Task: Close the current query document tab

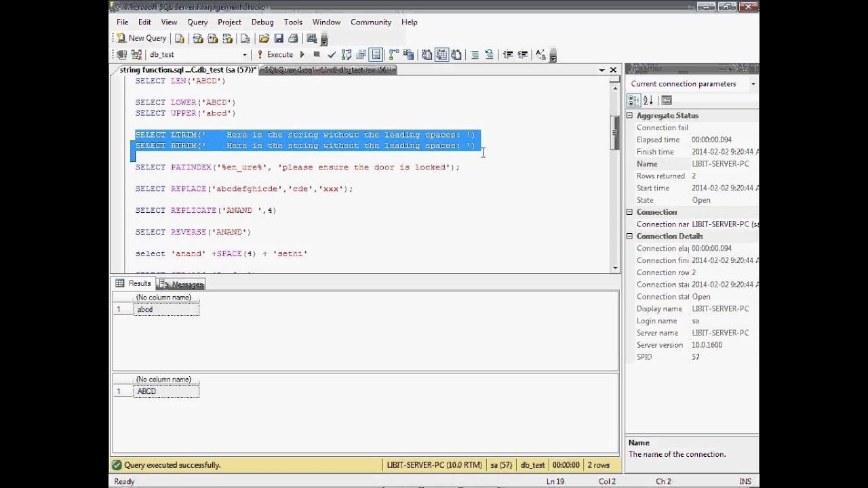Action: (613, 70)
